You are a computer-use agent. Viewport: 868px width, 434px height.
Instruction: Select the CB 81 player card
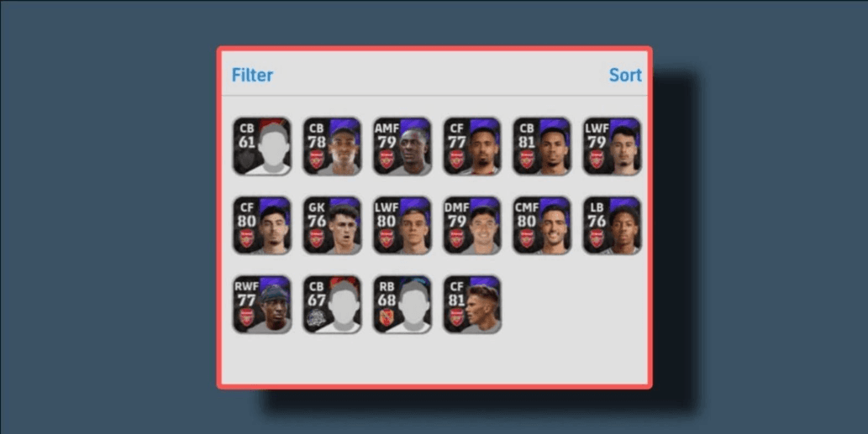pos(542,147)
